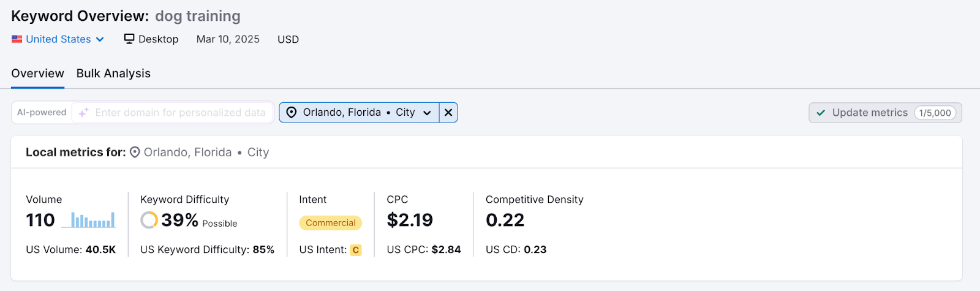This screenshot has width=980, height=291.
Task: Click the Volume trend bar chart
Action: [x=92, y=220]
